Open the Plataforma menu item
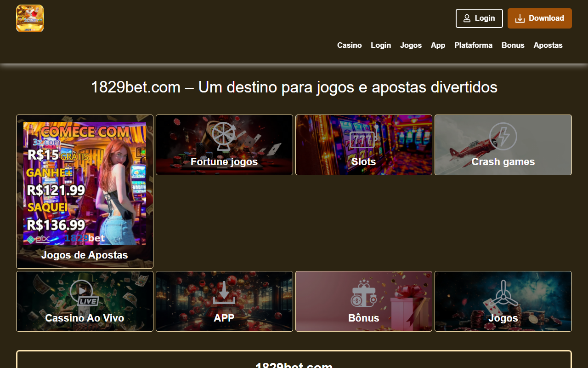Viewport: 588px width, 368px height. click(x=473, y=45)
